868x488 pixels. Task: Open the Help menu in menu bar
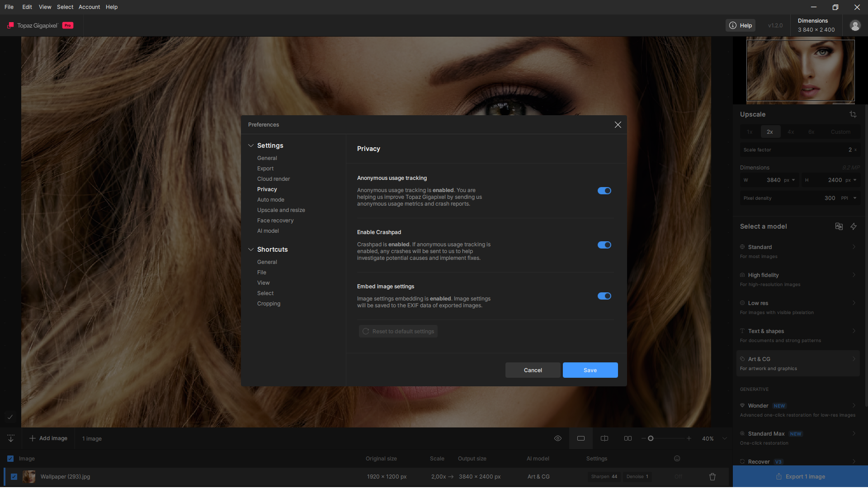click(112, 7)
